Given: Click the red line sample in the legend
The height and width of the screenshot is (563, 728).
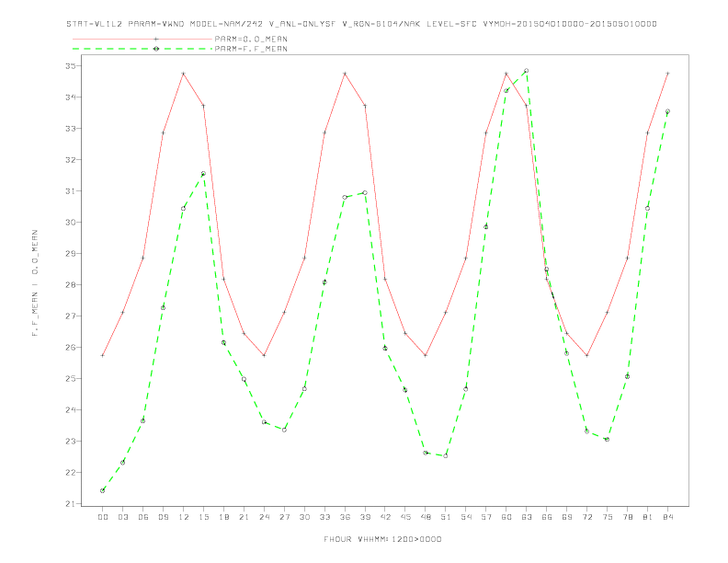Looking at the screenshot, I should [142, 39].
